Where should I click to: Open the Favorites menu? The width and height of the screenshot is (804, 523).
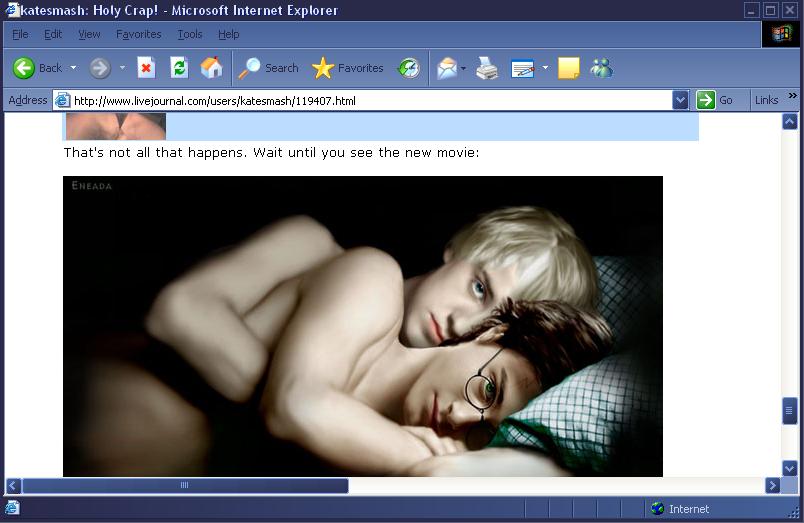[x=138, y=34]
